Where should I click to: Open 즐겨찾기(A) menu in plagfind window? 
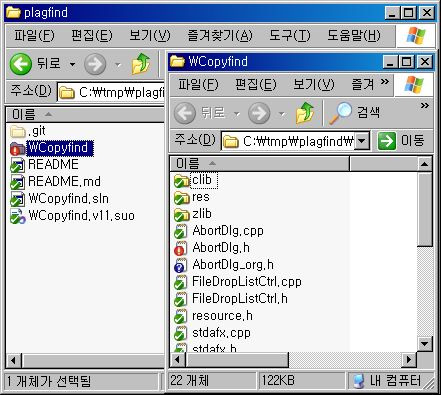pos(220,35)
